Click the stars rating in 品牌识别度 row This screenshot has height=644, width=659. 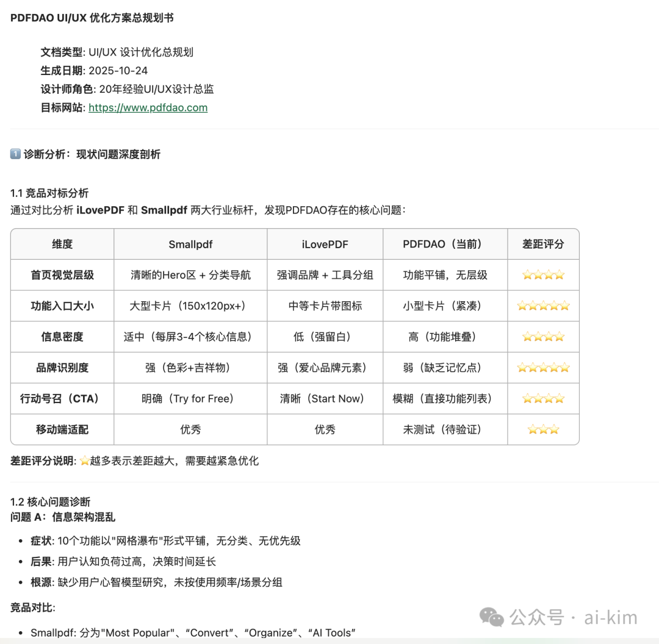pyautogui.click(x=542, y=367)
